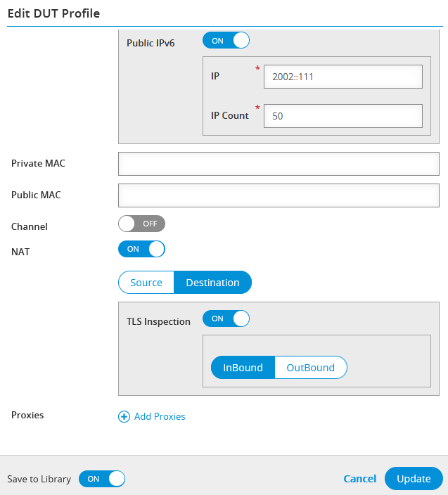Viewport: 448px width, 495px height.
Task: Focus the Public MAC text box
Action: click(279, 195)
